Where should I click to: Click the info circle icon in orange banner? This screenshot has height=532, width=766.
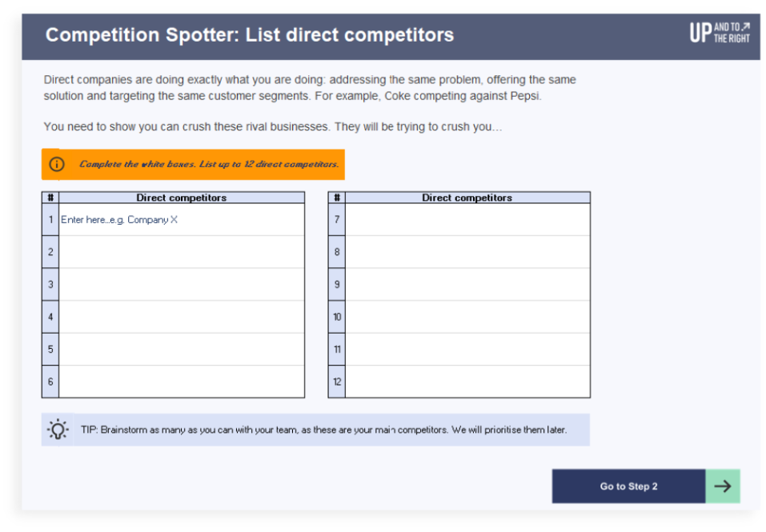[57, 164]
